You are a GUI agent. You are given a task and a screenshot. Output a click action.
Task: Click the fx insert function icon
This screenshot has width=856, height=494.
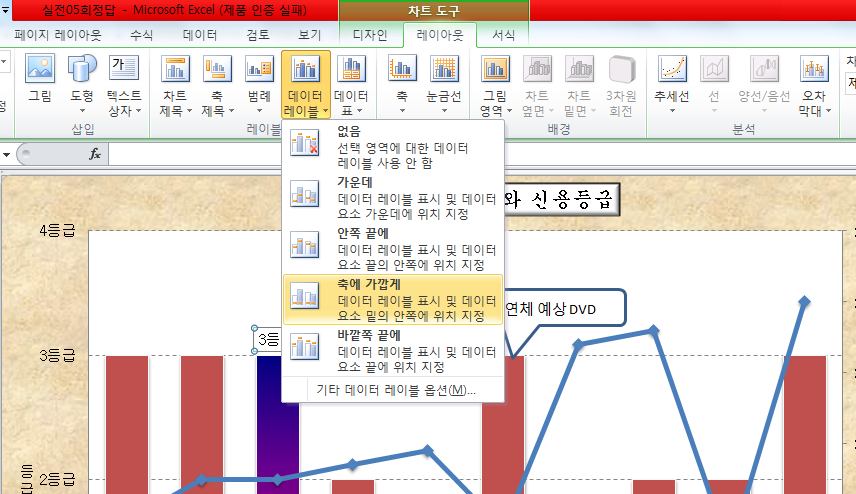pyautogui.click(x=95, y=154)
